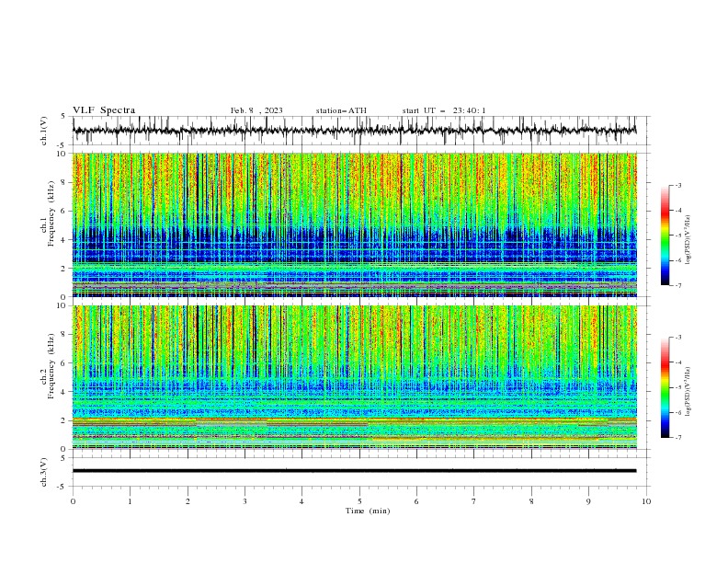This screenshot has height=563, width=728.
Task: Click time axis tick label "4"
Action: [301, 501]
